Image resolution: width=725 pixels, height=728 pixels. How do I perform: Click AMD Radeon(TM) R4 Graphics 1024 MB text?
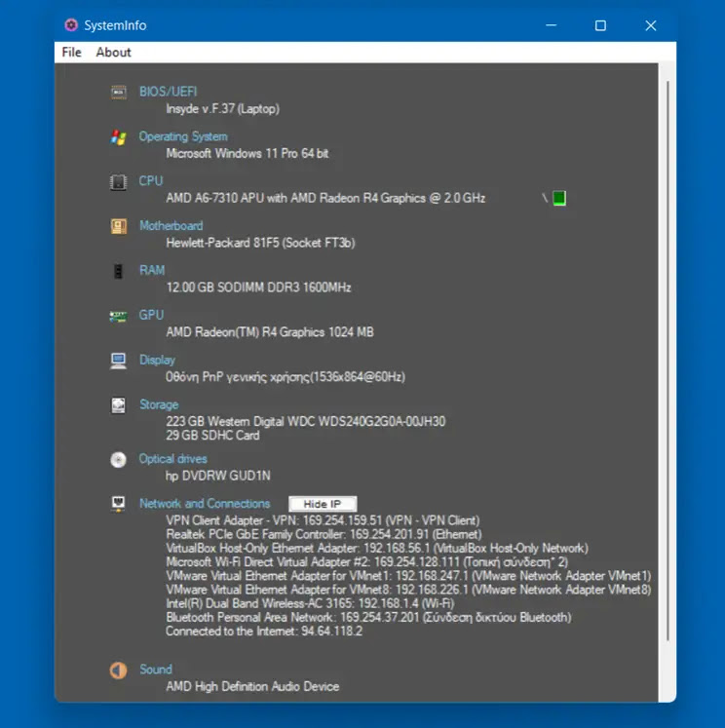coord(270,332)
